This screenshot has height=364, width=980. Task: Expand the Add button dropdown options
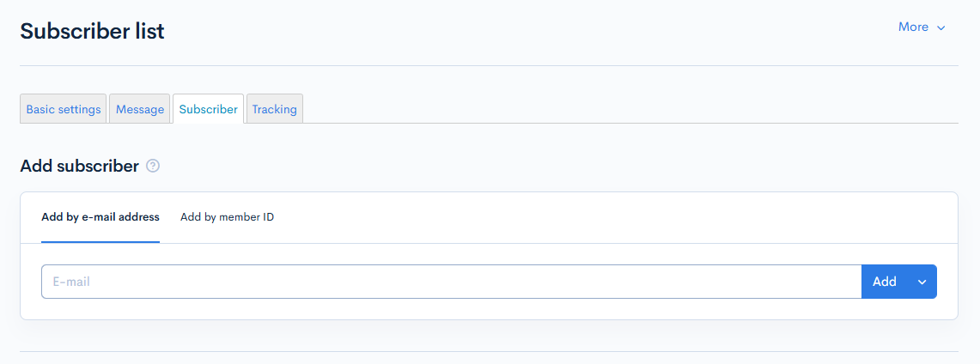tap(922, 282)
